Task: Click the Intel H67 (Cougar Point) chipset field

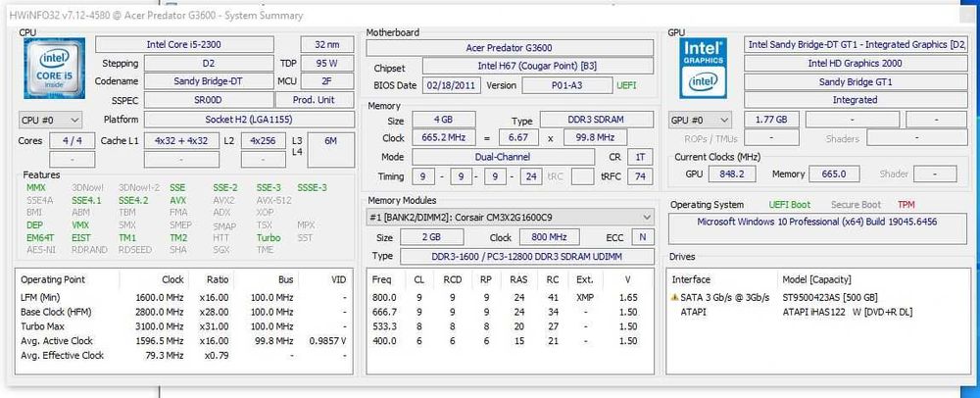Action: [538, 67]
